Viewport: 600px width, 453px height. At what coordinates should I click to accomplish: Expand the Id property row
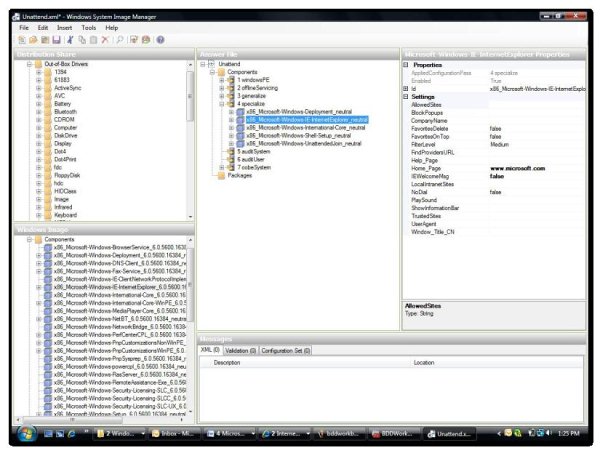tap(406, 89)
